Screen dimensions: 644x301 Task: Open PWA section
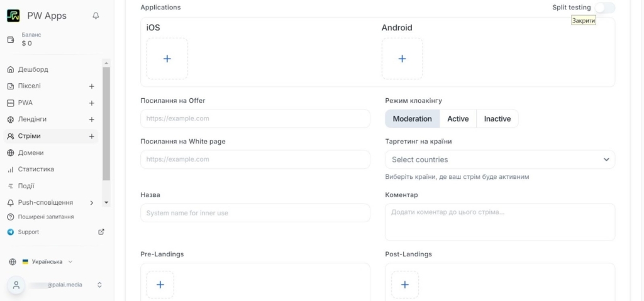[x=25, y=103]
